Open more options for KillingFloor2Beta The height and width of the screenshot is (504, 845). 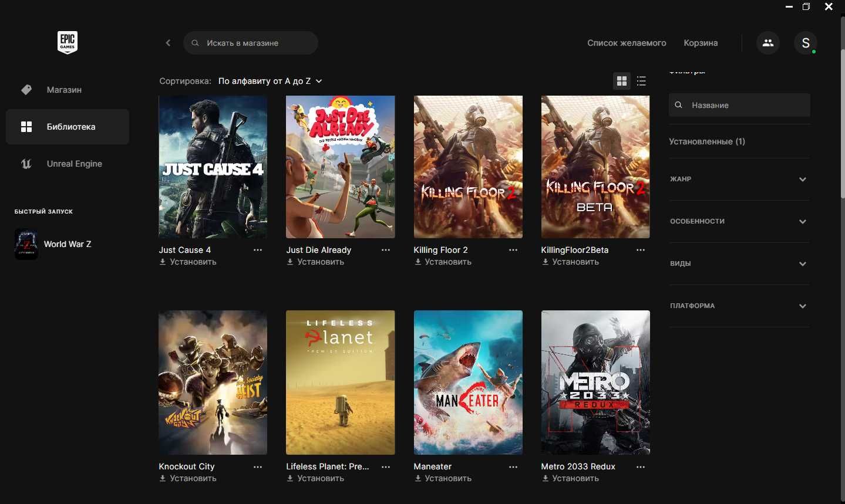tap(641, 250)
